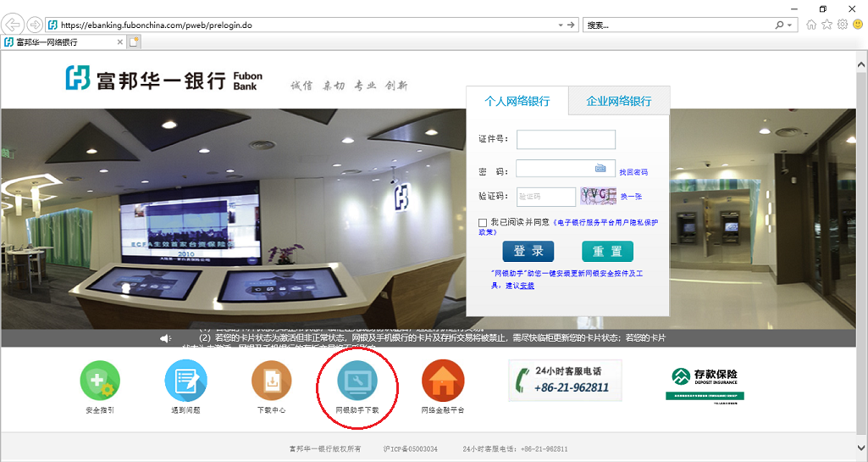Expand the address bar history dropdown

pyautogui.click(x=561, y=25)
